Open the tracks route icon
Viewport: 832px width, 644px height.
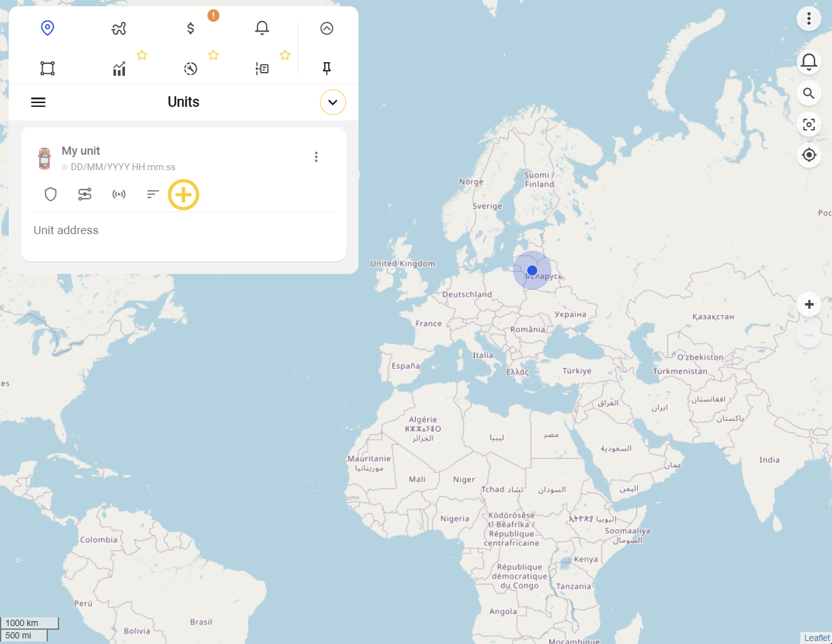(119, 28)
